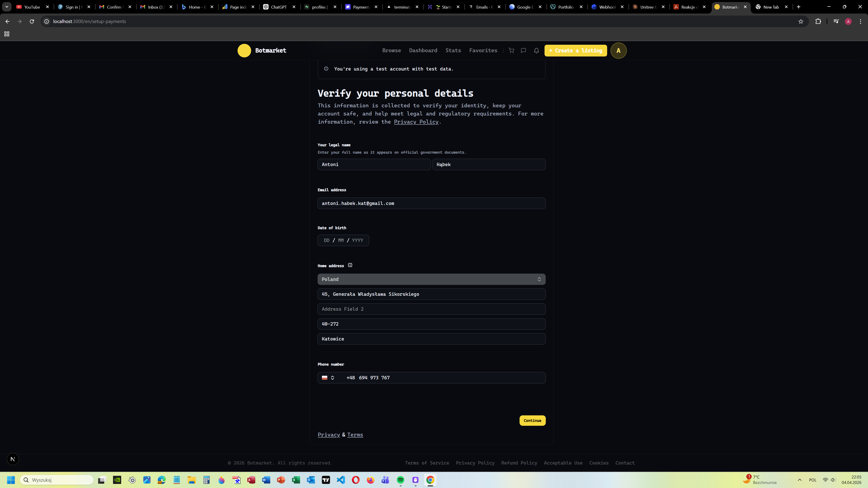Open the Next.js dev tools badge
868x488 pixels.
pyautogui.click(x=13, y=459)
